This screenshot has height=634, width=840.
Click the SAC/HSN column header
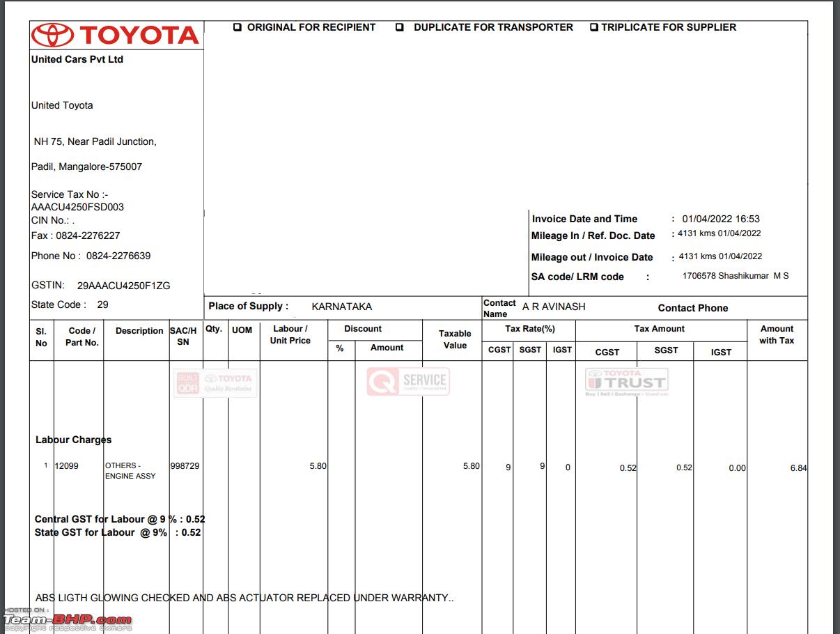click(183, 337)
